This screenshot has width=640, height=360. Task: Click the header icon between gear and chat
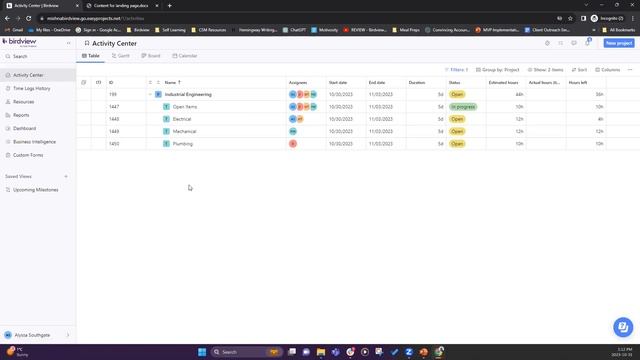coord(560,43)
